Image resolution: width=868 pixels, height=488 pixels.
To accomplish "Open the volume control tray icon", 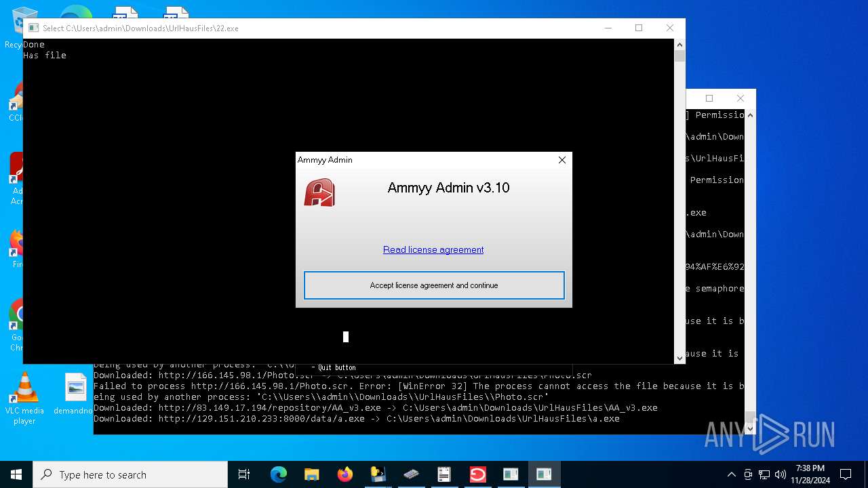I will click(781, 474).
